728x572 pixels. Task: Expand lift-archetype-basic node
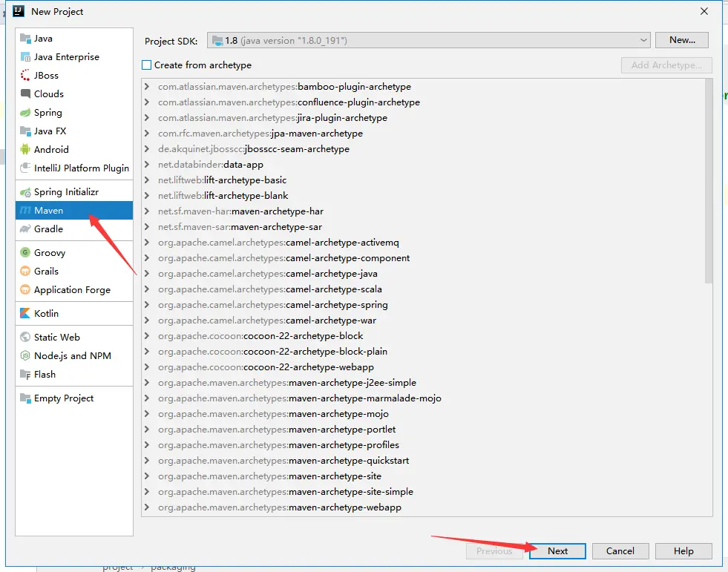click(x=147, y=180)
